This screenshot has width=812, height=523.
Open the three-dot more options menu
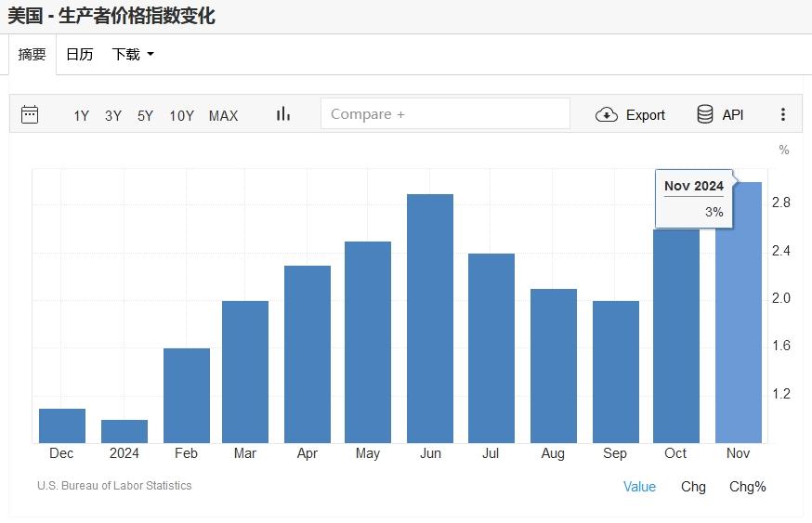pyautogui.click(x=783, y=114)
